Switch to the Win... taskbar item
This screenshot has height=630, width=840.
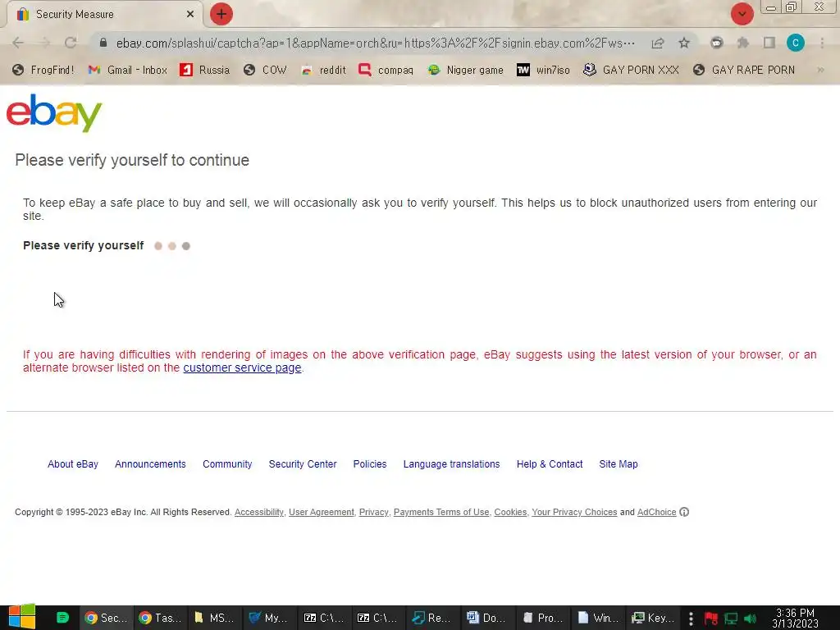pos(596,619)
